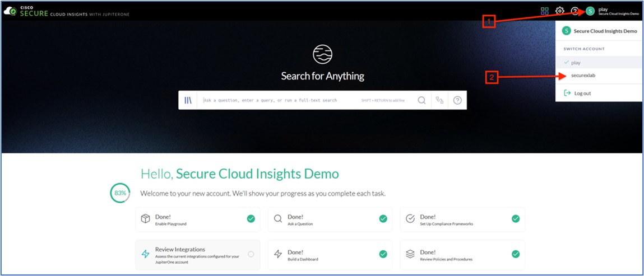Click the 83% progress ring
Screen dimensions: 644x276
coord(121,193)
